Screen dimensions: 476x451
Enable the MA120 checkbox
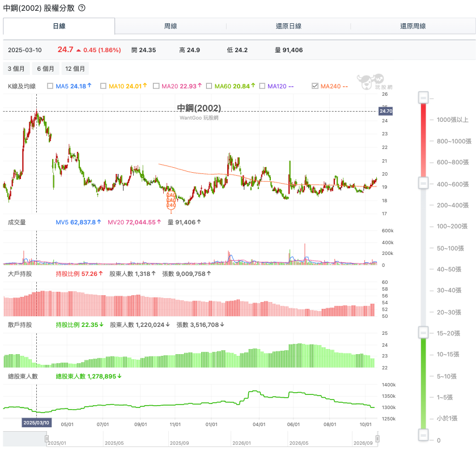[x=262, y=86]
